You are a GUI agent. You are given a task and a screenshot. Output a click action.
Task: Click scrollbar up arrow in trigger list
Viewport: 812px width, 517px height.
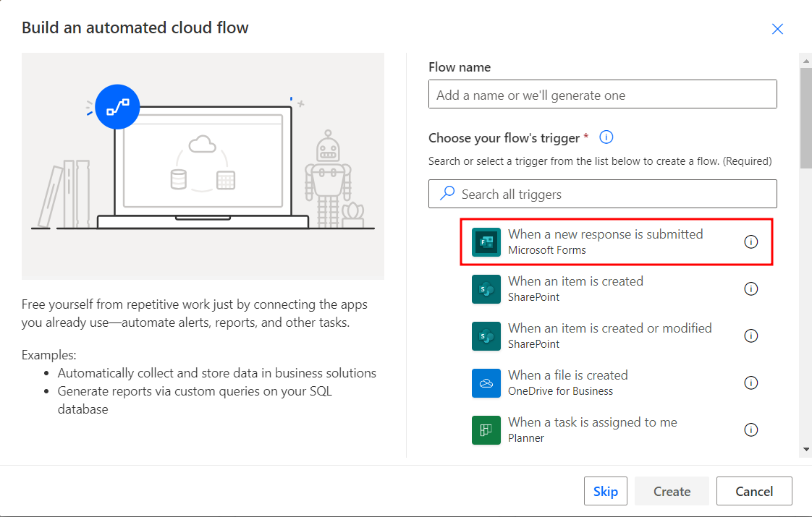[x=805, y=61]
